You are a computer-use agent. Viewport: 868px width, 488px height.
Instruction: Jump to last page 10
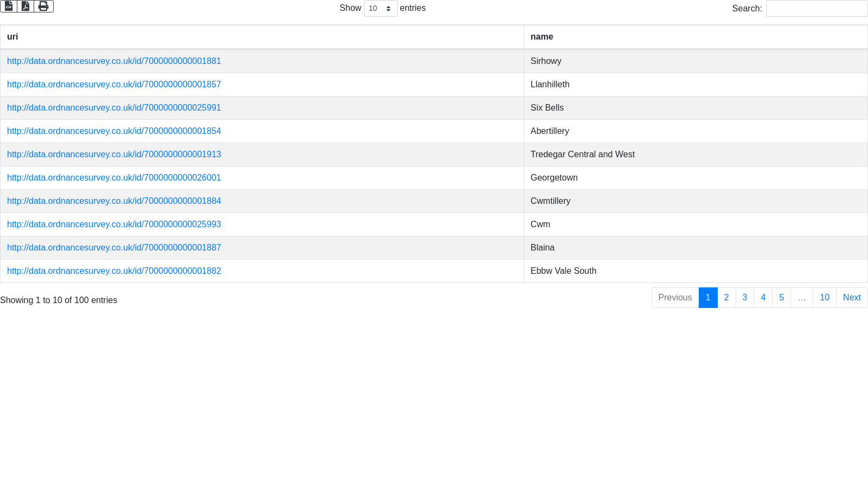pyautogui.click(x=824, y=298)
